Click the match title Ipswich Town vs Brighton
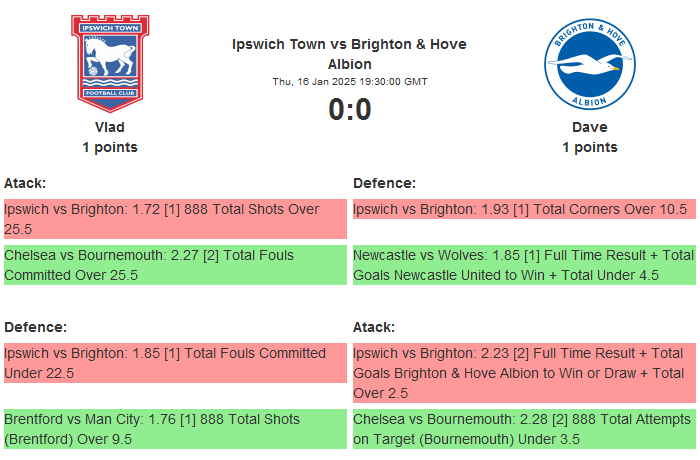 coord(349,54)
